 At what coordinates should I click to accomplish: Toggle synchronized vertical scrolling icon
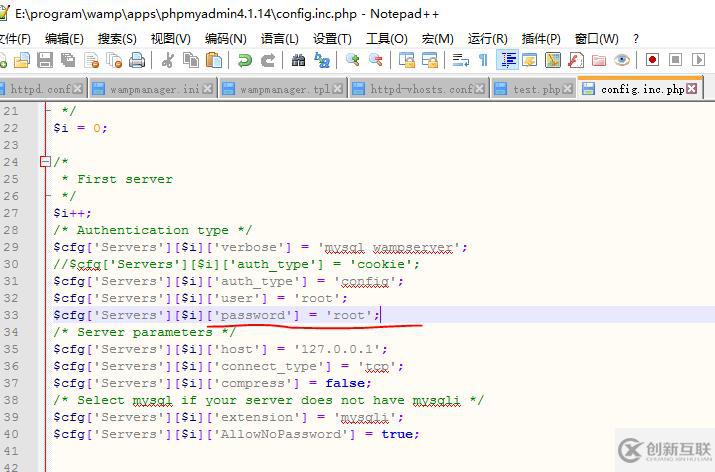click(407, 60)
